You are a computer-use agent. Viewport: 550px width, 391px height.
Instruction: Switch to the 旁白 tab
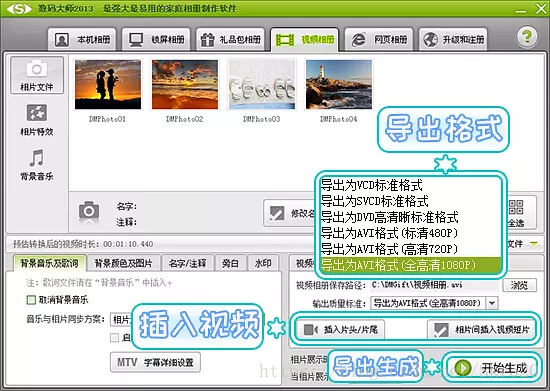(x=230, y=263)
